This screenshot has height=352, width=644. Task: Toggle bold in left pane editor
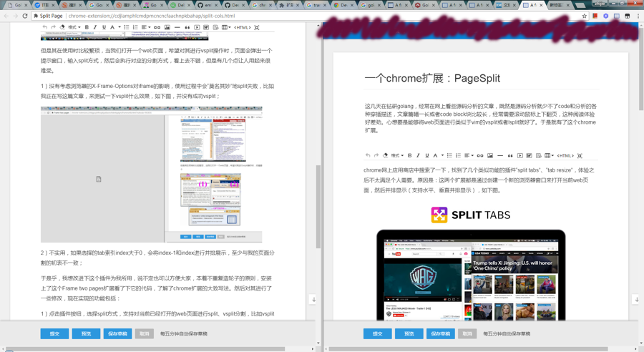(x=87, y=27)
